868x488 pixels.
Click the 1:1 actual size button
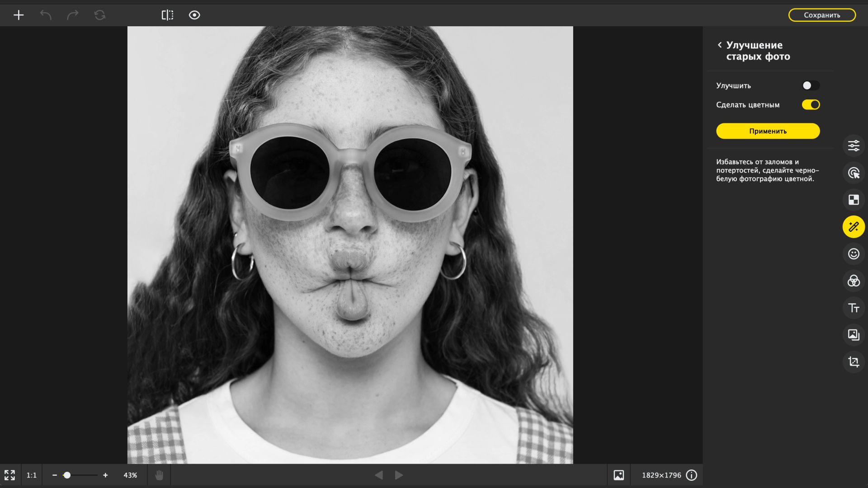tap(31, 475)
